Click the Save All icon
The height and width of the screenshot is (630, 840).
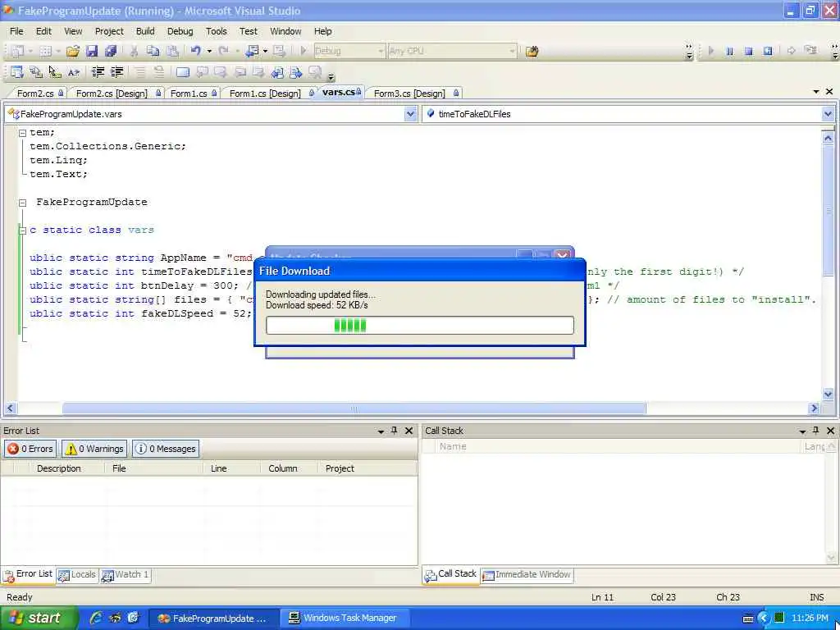[111, 51]
